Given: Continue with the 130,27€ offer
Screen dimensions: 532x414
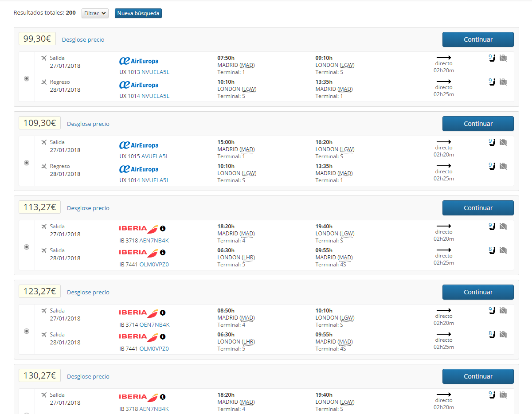Looking at the screenshot, I should (x=478, y=376).
